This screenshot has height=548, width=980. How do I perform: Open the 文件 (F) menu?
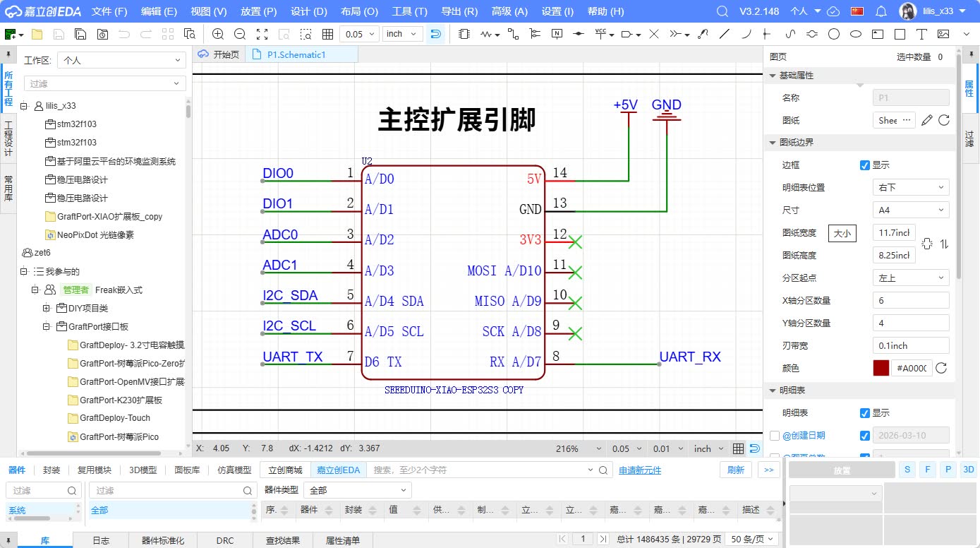(x=109, y=11)
